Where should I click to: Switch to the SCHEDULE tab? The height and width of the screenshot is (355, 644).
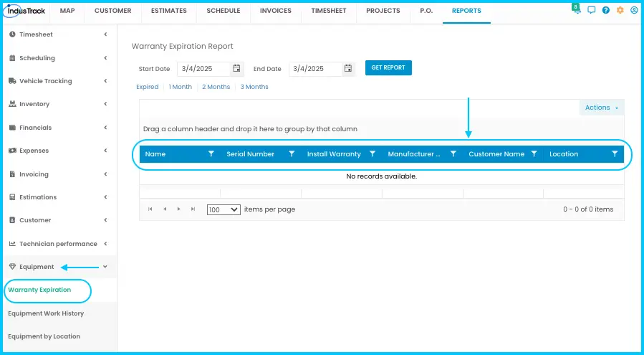[224, 11]
